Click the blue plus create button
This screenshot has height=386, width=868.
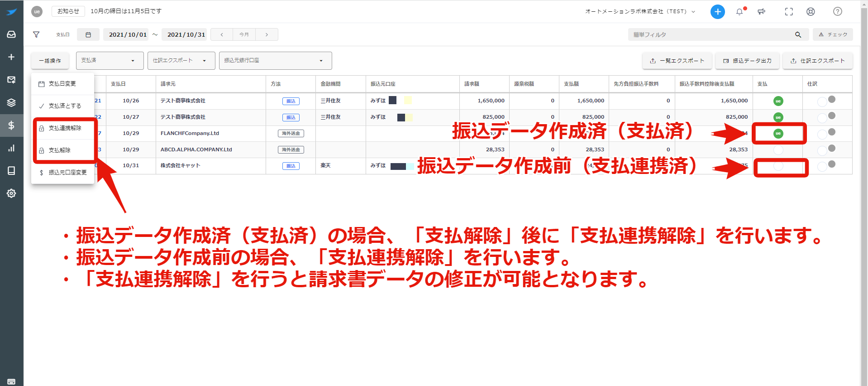point(718,12)
